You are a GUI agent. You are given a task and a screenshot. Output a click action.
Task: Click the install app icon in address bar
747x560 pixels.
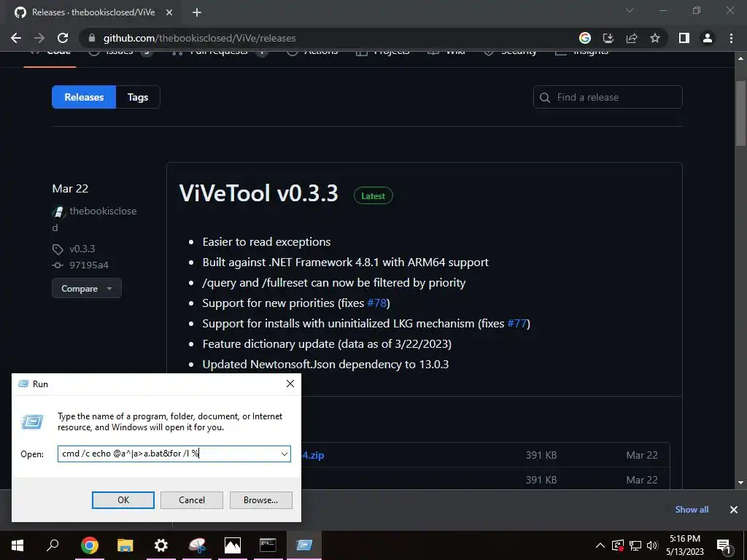pyautogui.click(x=608, y=38)
